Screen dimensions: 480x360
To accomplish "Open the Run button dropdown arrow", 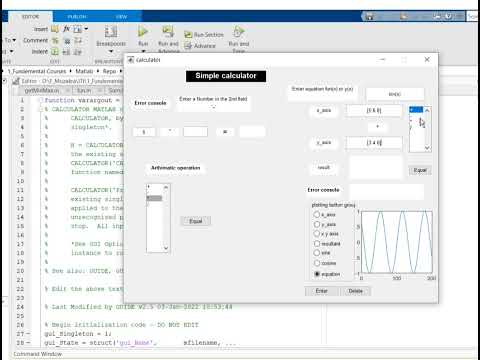I will [143, 51].
